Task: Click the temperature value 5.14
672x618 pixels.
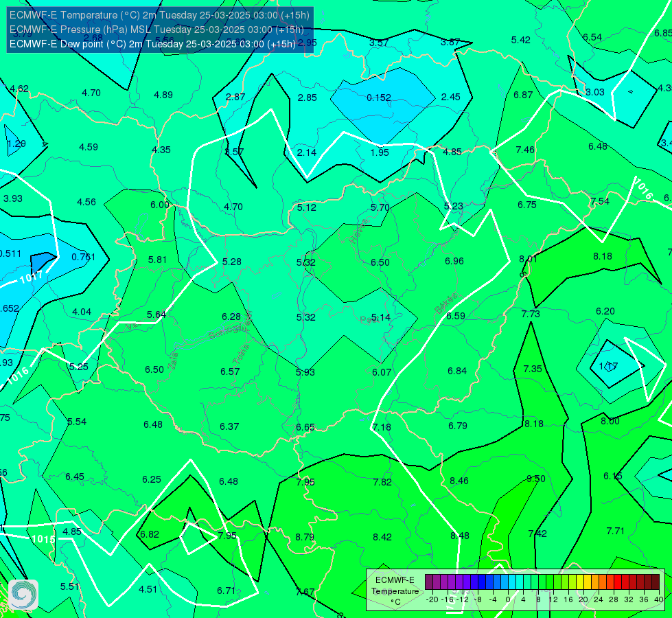Action: point(380,317)
